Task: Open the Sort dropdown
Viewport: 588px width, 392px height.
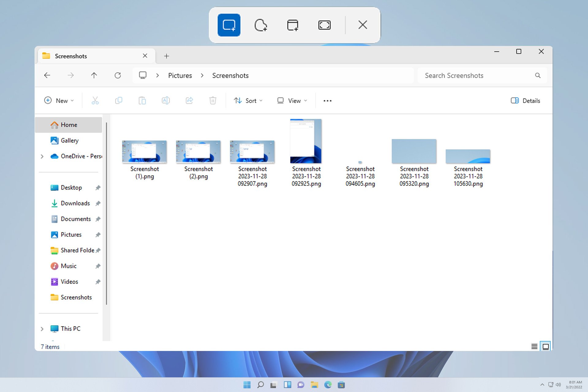Action: coord(248,100)
